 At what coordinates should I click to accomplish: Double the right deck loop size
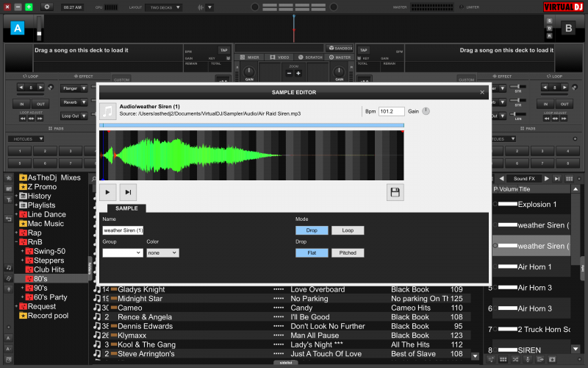(x=564, y=88)
